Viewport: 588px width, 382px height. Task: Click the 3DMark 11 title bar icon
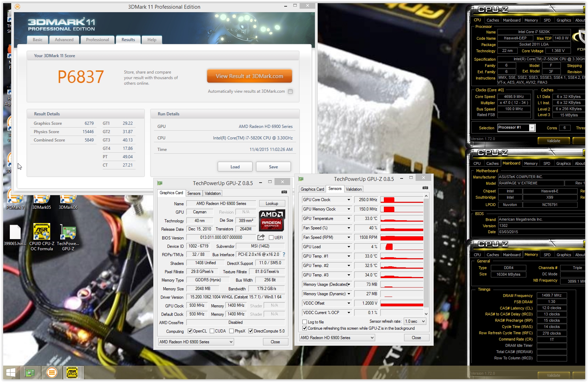click(17, 7)
